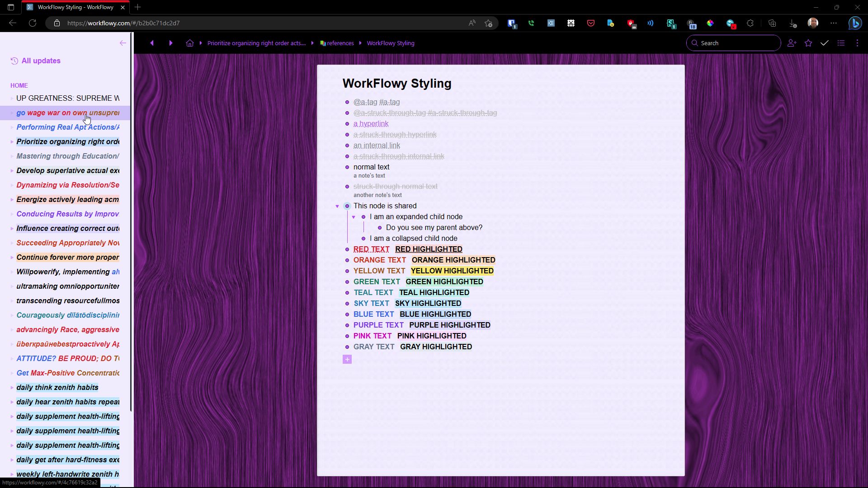Click the sidebar vertical scrollbar
The height and width of the screenshot is (488, 868).
click(131, 221)
